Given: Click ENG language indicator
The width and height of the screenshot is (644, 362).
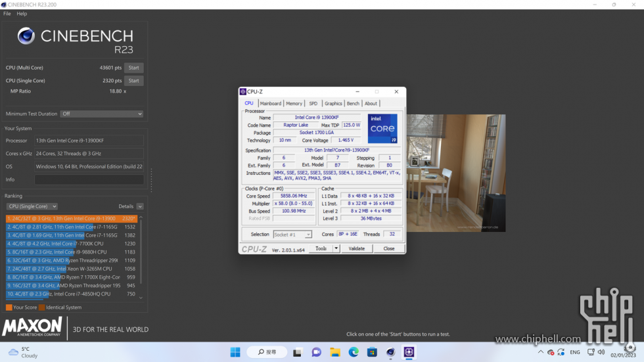Looking at the screenshot, I should [575, 352].
